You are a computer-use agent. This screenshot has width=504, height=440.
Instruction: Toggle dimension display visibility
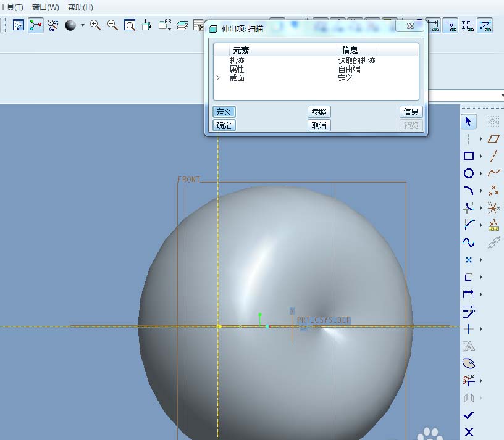(434, 25)
